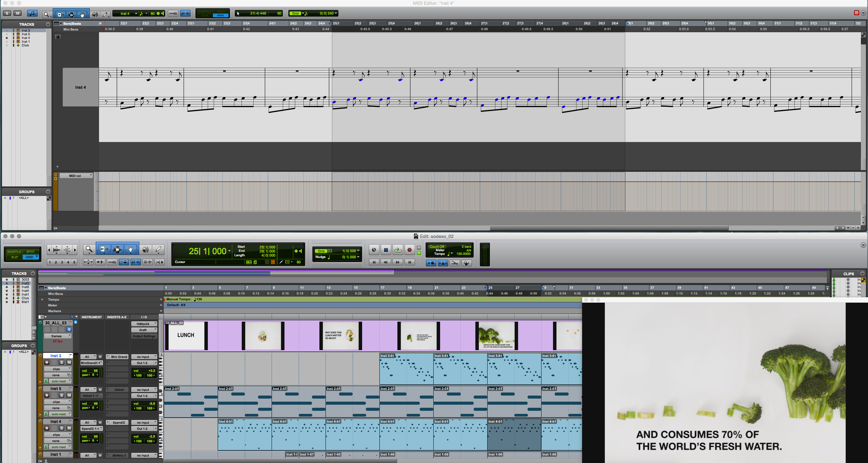Toggle Notation view in MIDI Editor
The width and height of the screenshot is (868, 463).
point(32,13)
